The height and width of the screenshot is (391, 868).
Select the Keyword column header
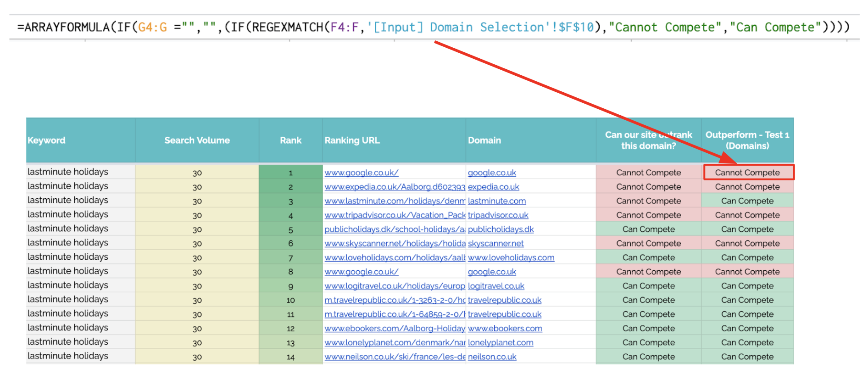tap(46, 140)
